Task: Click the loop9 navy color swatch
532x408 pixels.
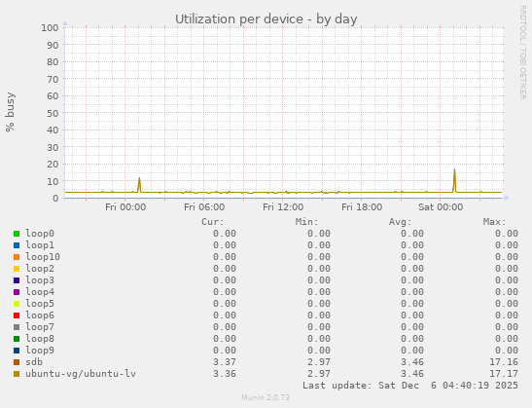Action: coord(17,351)
